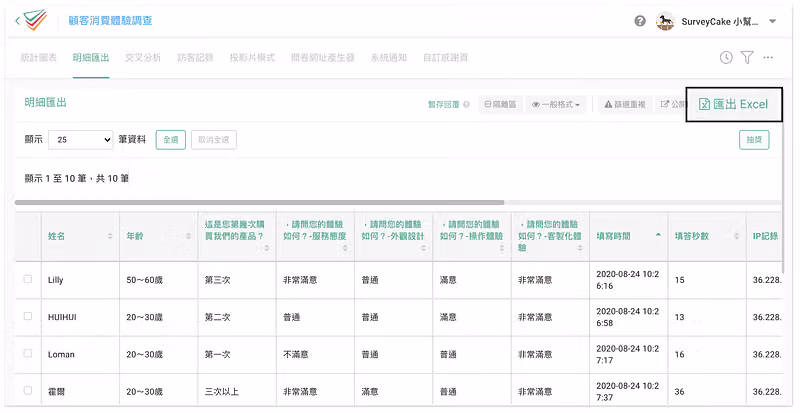The height and width of the screenshot is (413, 800).
Task: Toggle the 填寫時間 ascending sort arrow
Action: point(658,235)
